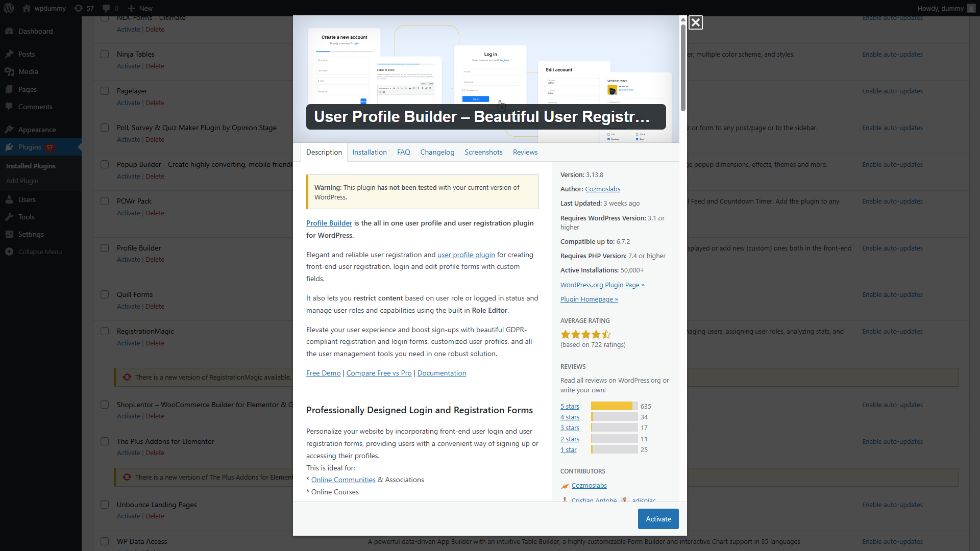
Task: Open the comments bubble in admin bar
Action: [x=106, y=8]
